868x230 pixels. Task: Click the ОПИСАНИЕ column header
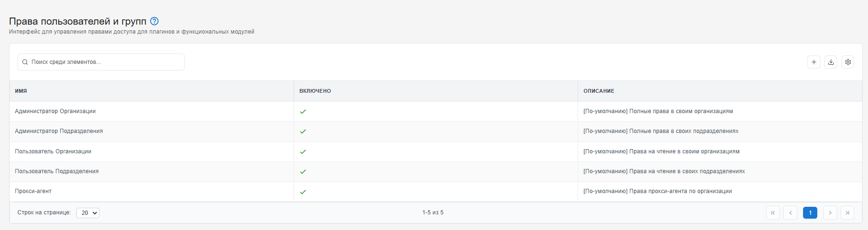point(599,91)
